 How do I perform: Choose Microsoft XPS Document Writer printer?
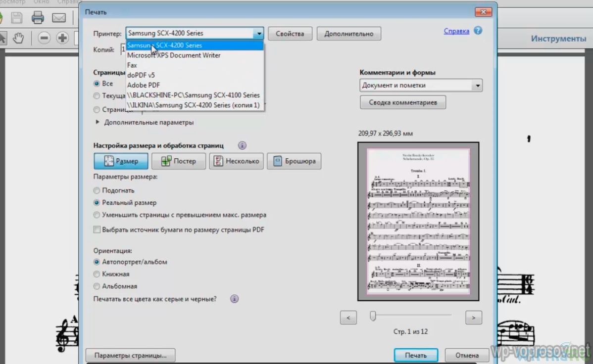pyautogui.click(x=174, y=55)
